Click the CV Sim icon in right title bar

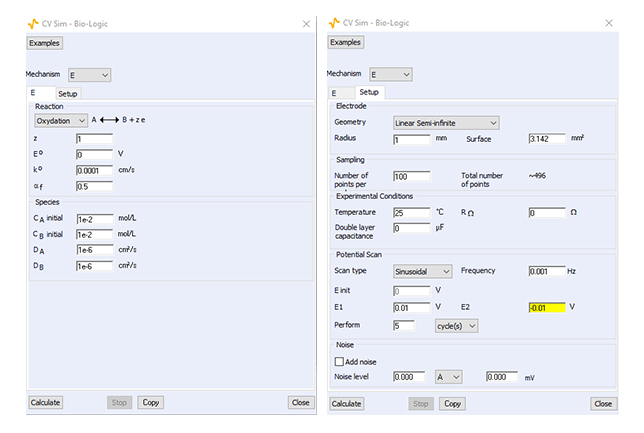(334, 22)
